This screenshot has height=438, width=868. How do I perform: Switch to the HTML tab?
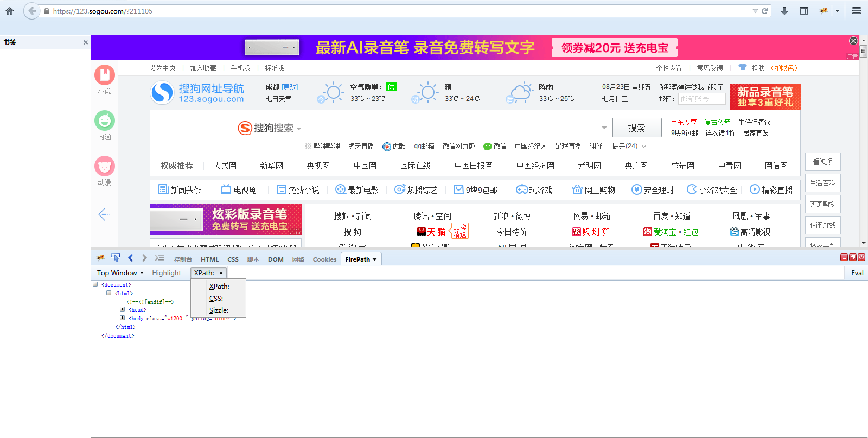click(x=210, y=259)
